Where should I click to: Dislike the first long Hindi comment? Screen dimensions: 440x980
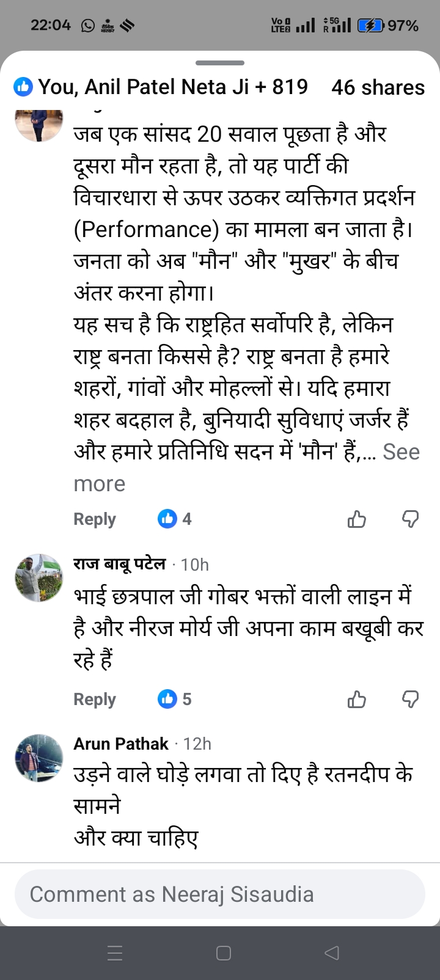pyautogui.click(x=410, y=519)
